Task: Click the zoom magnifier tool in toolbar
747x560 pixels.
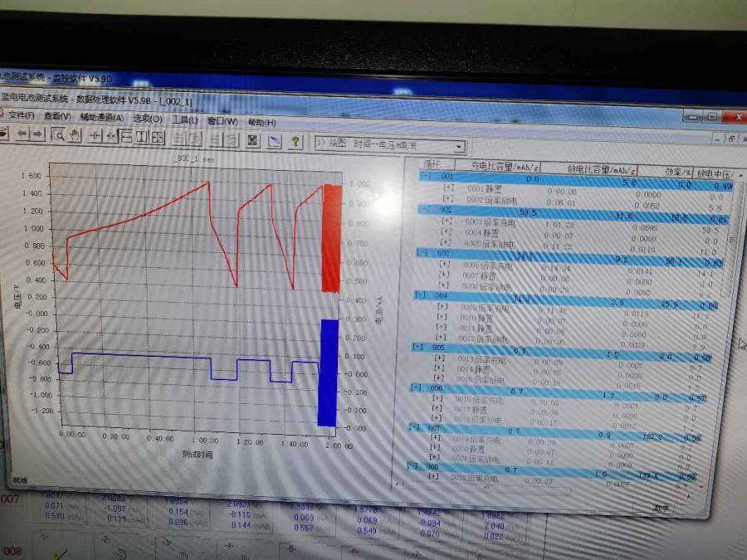Action: pos(58,135)
